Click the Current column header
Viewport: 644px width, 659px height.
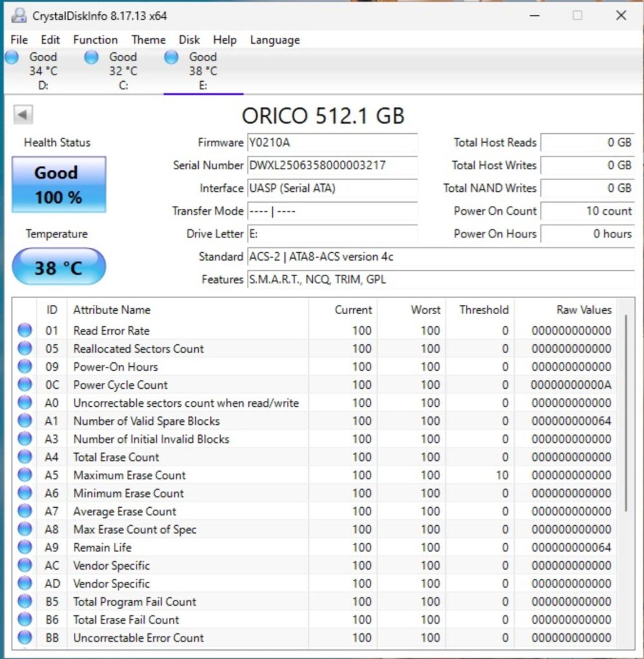coord(343,310)
